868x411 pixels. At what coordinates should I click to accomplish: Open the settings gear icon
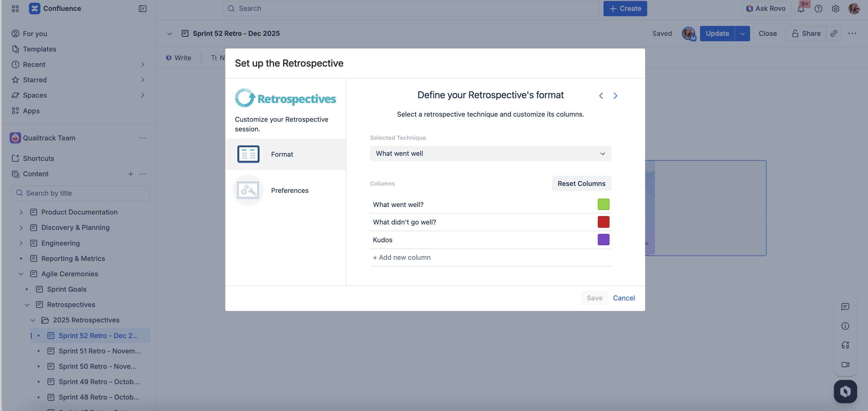tap(835, 9)
